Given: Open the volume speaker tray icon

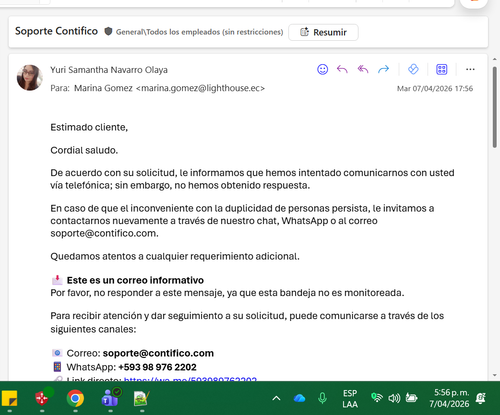Looking at the screenshot, I should click(x=394, y=398).
